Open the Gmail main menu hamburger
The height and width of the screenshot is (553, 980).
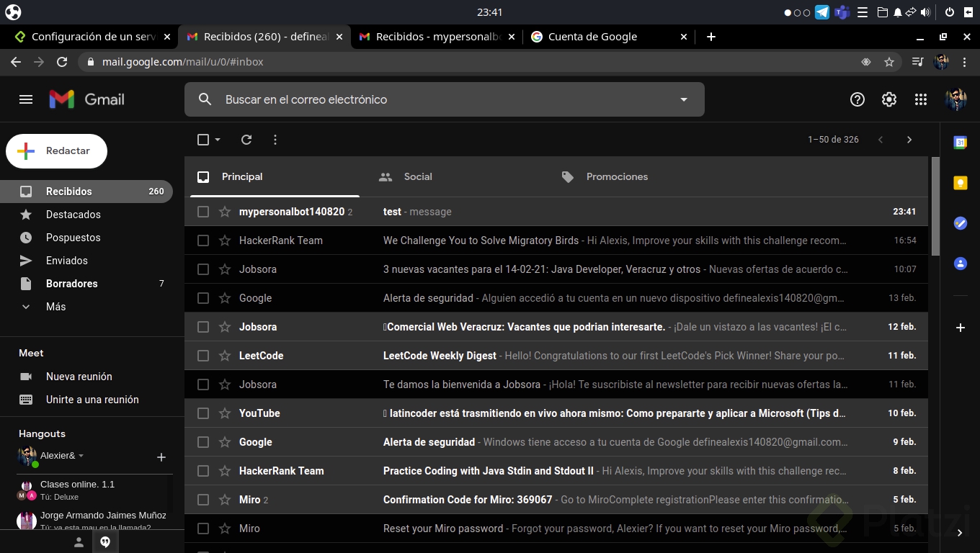pos(26,99)
